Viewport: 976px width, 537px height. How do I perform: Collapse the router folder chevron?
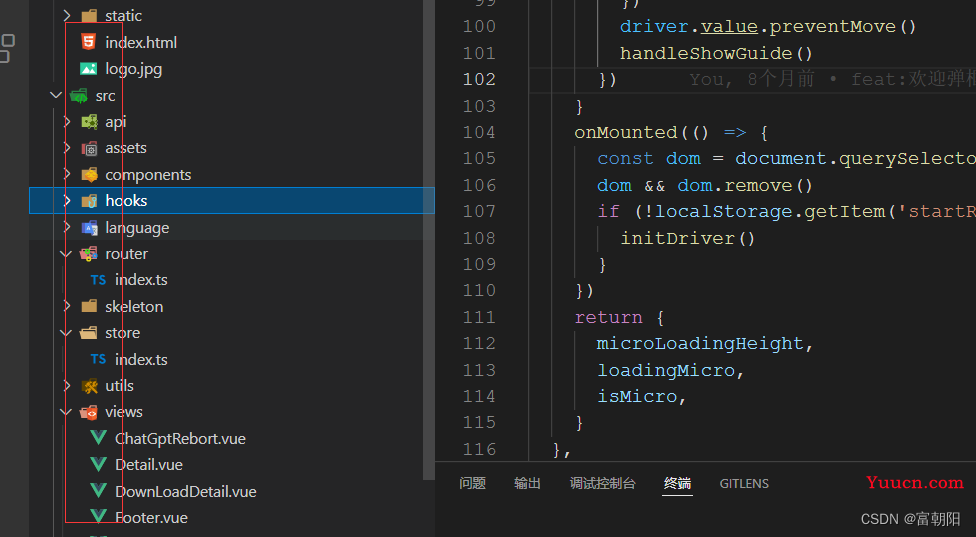tap(66, 254)
